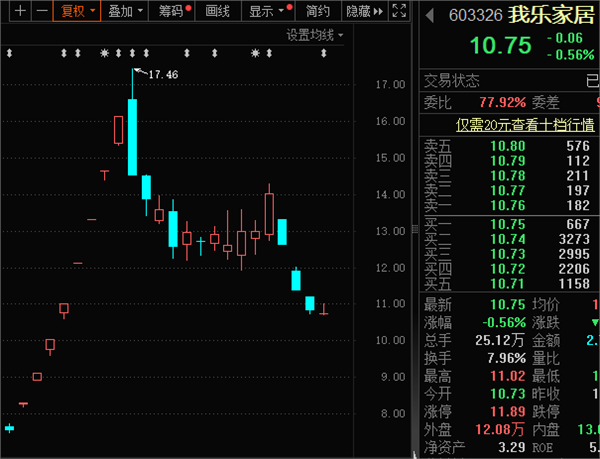Click the 卖一 price 10.76

click(x=508, y=205)
